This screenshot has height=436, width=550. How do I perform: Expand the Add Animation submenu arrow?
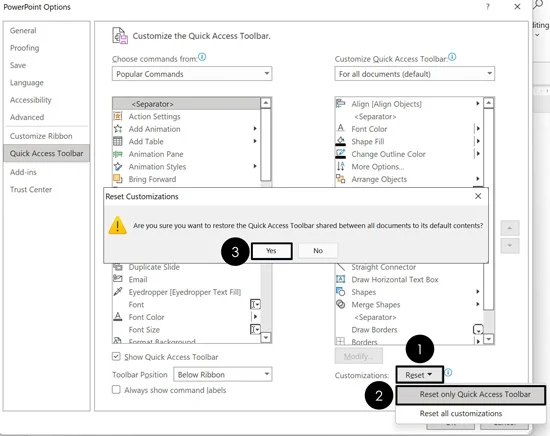pyautogui.click(x=255, y=129)
